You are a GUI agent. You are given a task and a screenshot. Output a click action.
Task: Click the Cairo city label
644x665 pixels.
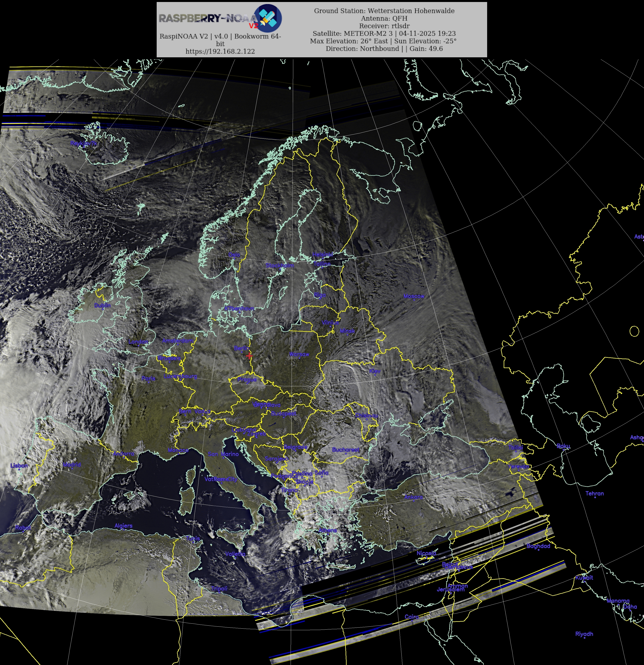[411, 617]
